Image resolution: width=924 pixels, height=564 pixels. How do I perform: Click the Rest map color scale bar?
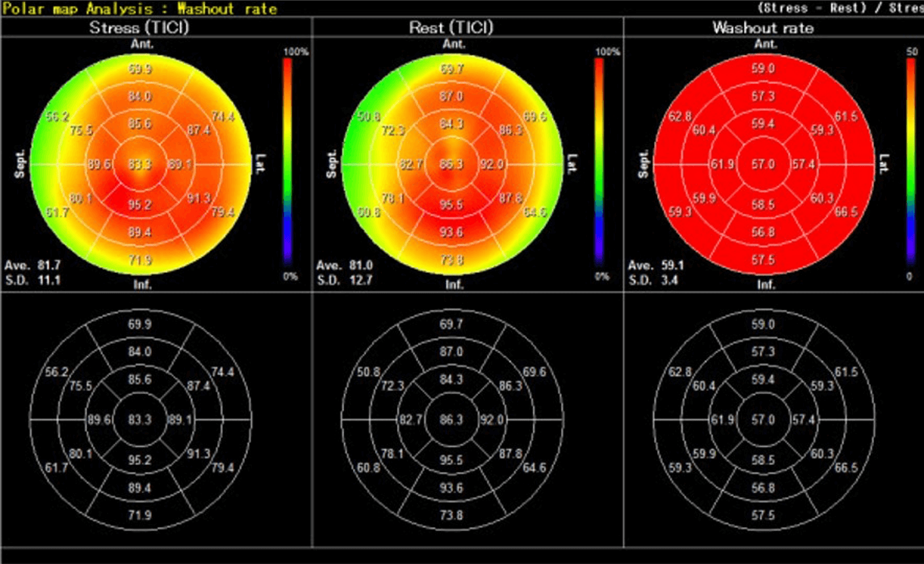(x=598, y=161)
